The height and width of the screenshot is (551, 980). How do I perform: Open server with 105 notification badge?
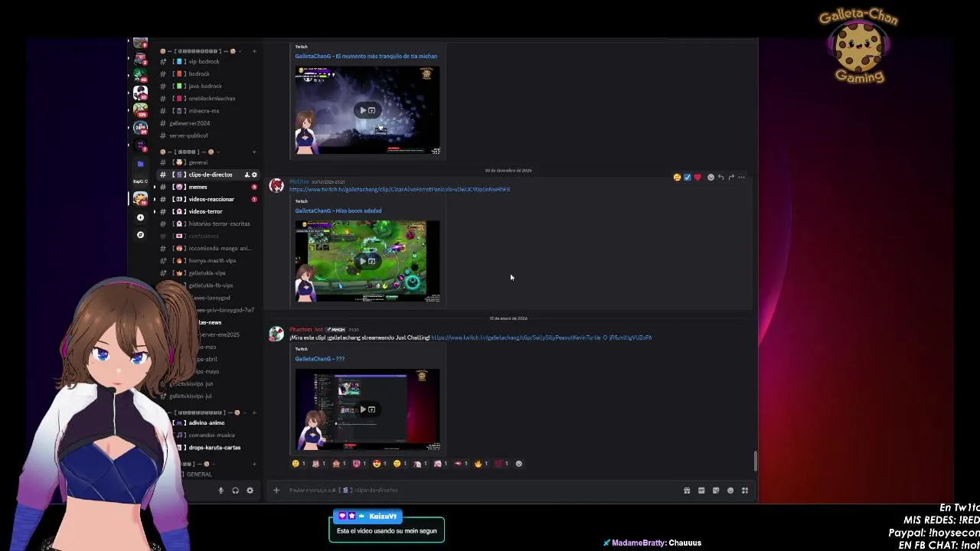[x=140, y=111]
